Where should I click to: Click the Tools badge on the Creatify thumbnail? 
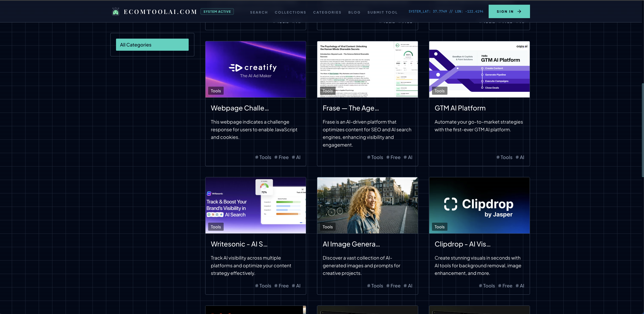[x=216, y=91]
